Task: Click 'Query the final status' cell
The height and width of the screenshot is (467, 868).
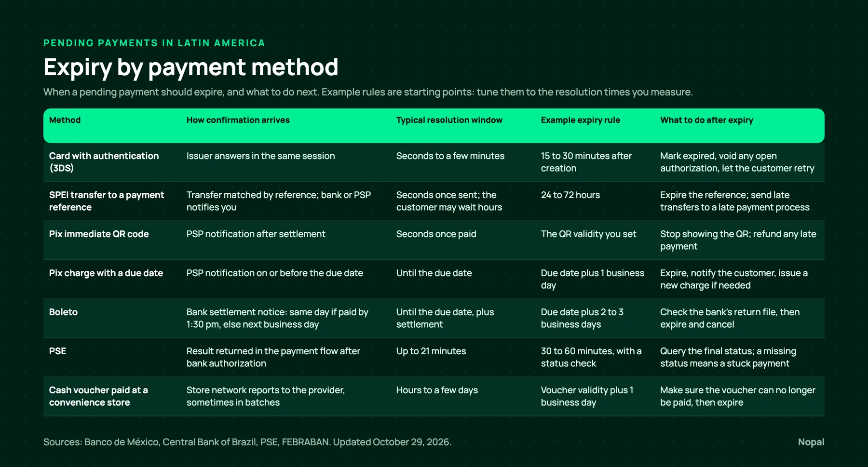Action: click(x=728, y=357)
